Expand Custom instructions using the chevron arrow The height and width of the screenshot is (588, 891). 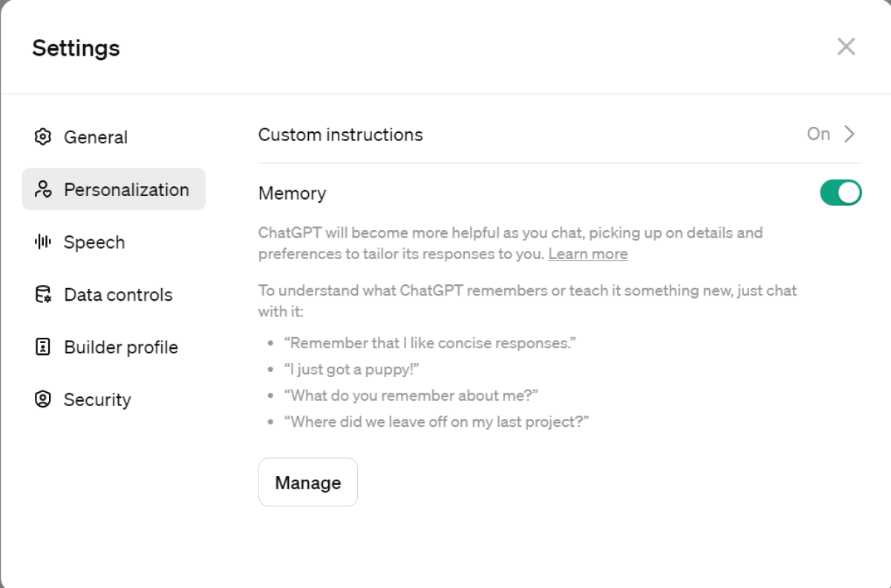[850, 134]
